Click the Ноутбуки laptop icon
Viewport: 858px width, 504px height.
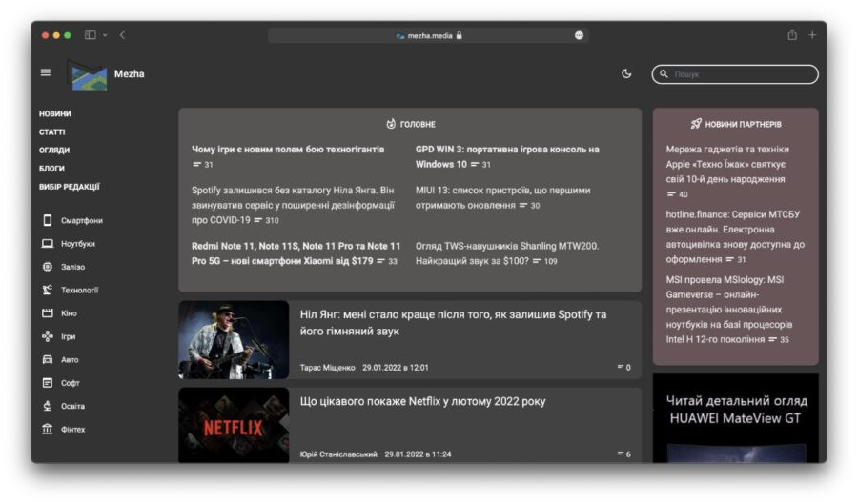tap(48, 244)
